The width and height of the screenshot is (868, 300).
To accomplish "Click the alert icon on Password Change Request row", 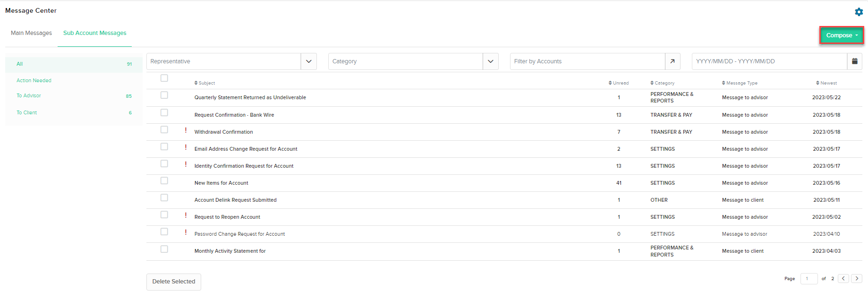I will (x=186, y=232).
